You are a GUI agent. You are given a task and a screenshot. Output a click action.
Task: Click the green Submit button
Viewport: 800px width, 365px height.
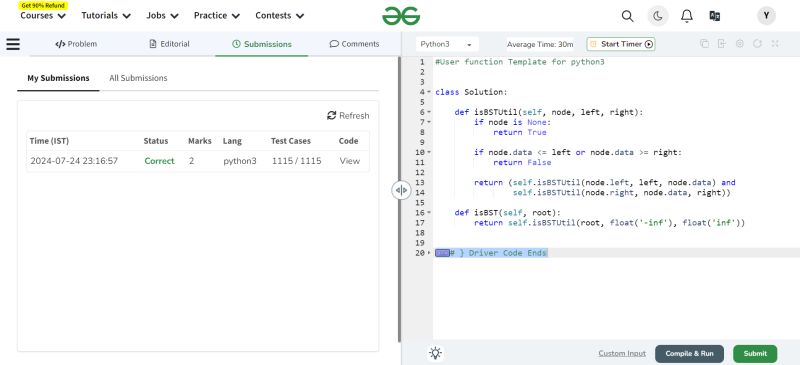tap(755, 353)
